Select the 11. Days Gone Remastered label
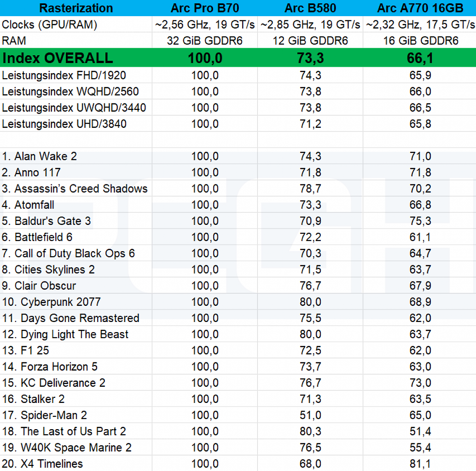Screen dimensions: 476x471 pyautogui.click(x=70, y=318)
